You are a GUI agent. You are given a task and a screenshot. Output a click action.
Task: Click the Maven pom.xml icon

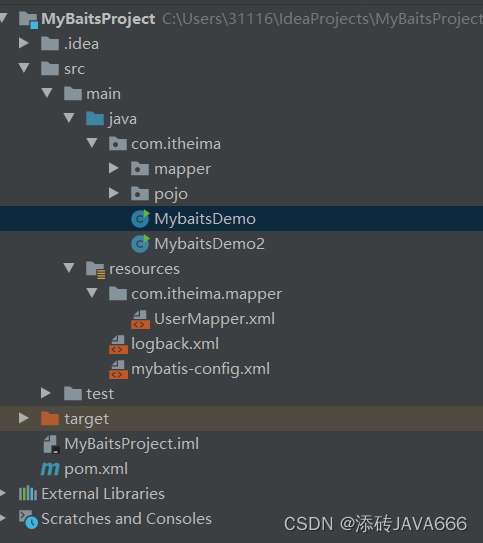tap(50, 469)
